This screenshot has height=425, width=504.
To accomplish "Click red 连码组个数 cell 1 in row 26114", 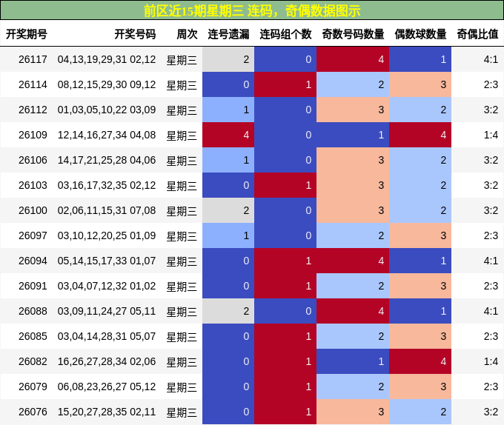I will (x=285, y=84).
